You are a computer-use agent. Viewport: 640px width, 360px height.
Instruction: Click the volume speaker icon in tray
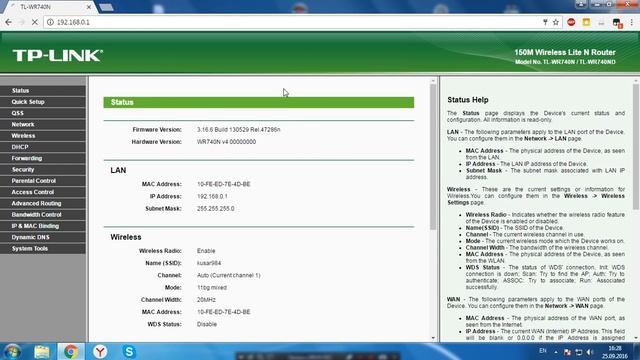point(590,352)
